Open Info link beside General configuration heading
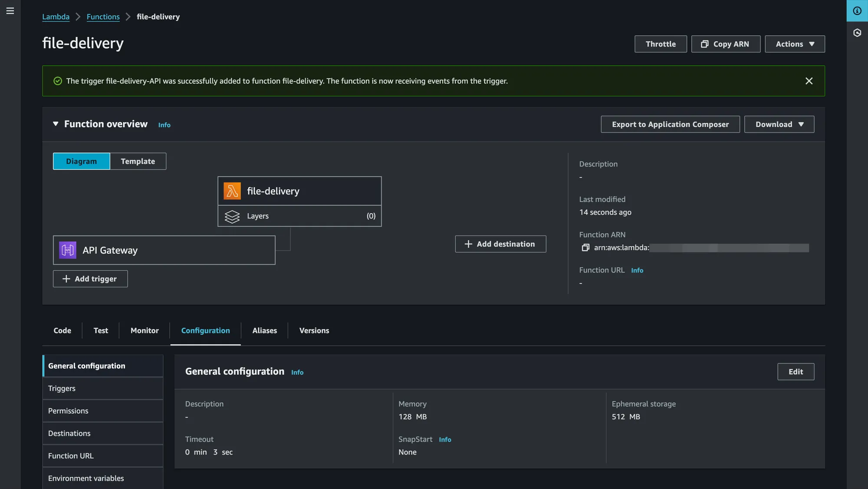 (x=297, y=373)
